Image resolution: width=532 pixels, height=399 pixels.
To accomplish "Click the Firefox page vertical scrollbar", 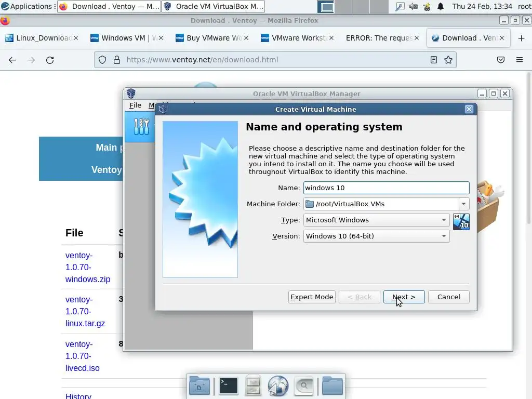I will [x=529, y=148].
